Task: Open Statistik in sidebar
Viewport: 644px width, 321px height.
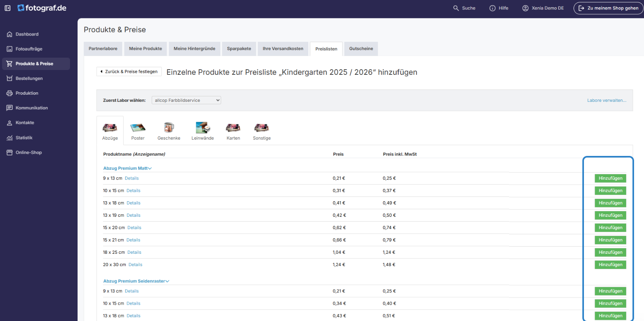Action: [36, 138]
